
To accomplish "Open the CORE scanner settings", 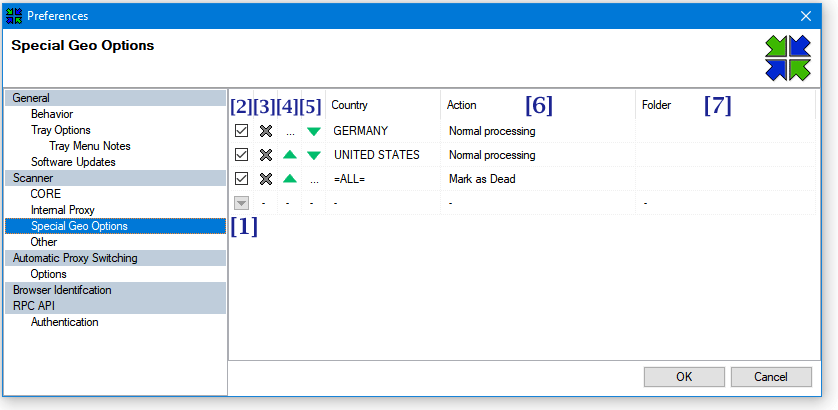I will click(45, 194).
